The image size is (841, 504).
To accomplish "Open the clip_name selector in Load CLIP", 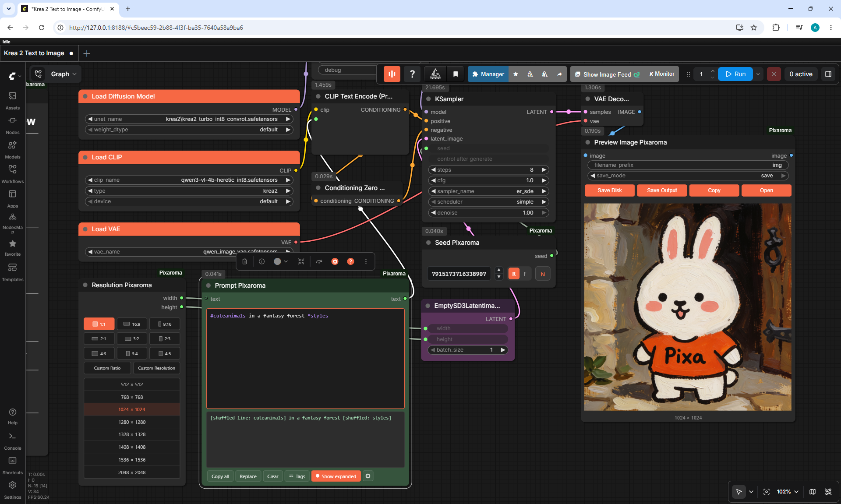I will click(x=189, y=180).
